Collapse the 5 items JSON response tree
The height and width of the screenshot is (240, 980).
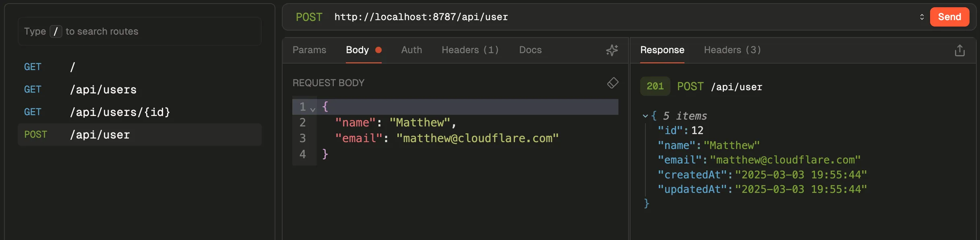[x=645, y=116]
